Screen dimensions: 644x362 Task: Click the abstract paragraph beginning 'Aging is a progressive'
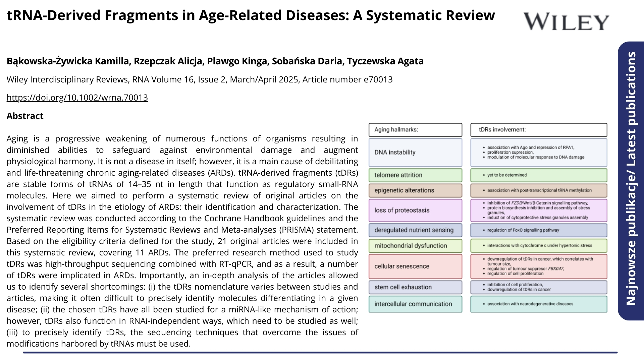click(x=182, y=241)
